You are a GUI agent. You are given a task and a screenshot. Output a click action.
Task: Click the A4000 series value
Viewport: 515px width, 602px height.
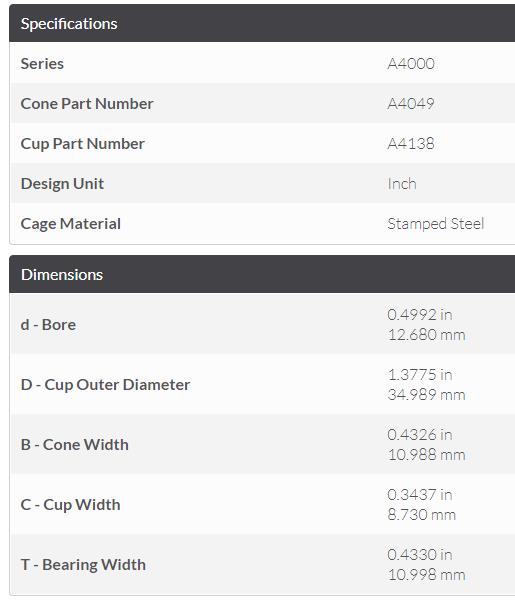point(411,64)
